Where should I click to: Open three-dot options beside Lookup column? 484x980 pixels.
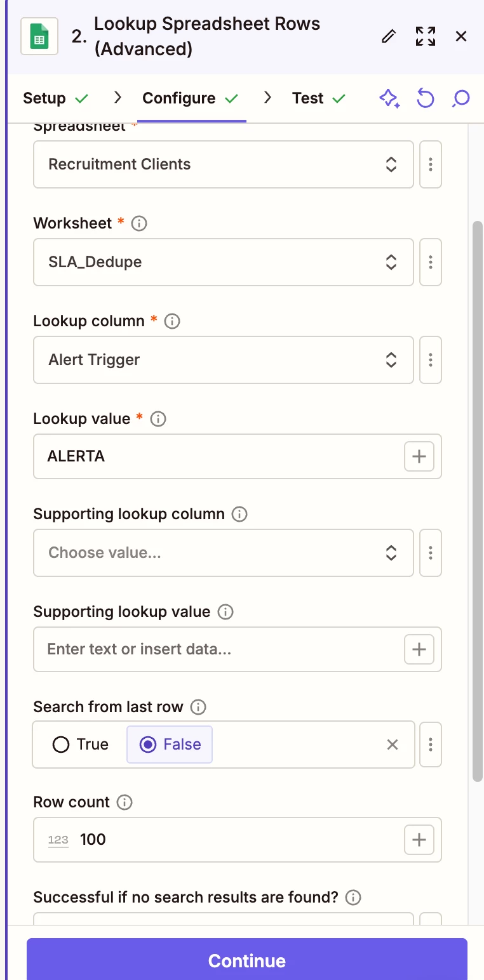click(431, 360)
